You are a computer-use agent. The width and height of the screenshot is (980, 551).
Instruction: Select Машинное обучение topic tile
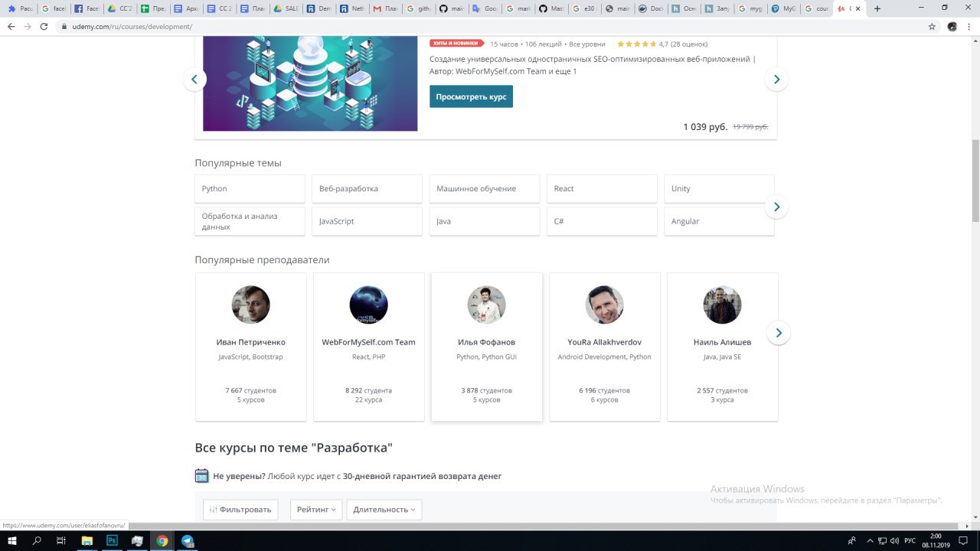click(485, 189)
